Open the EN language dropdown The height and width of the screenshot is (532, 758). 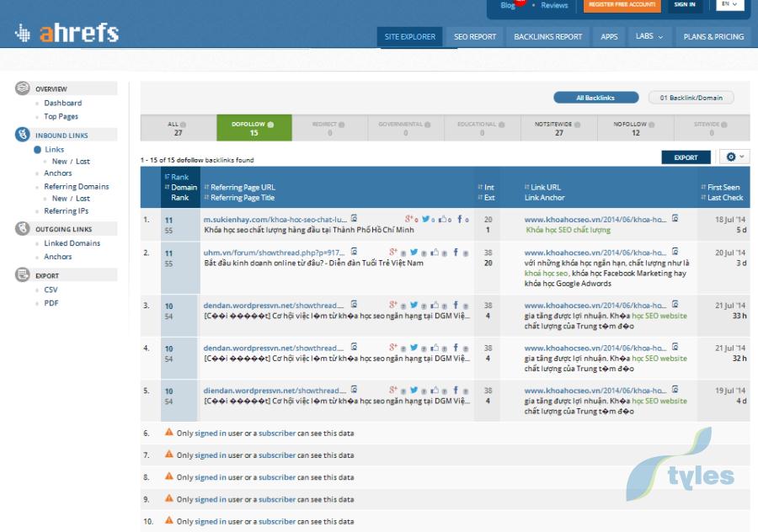click(729, 4)
